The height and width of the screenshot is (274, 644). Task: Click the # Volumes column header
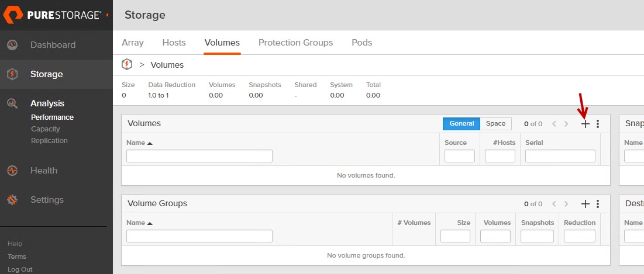[414, 223]
